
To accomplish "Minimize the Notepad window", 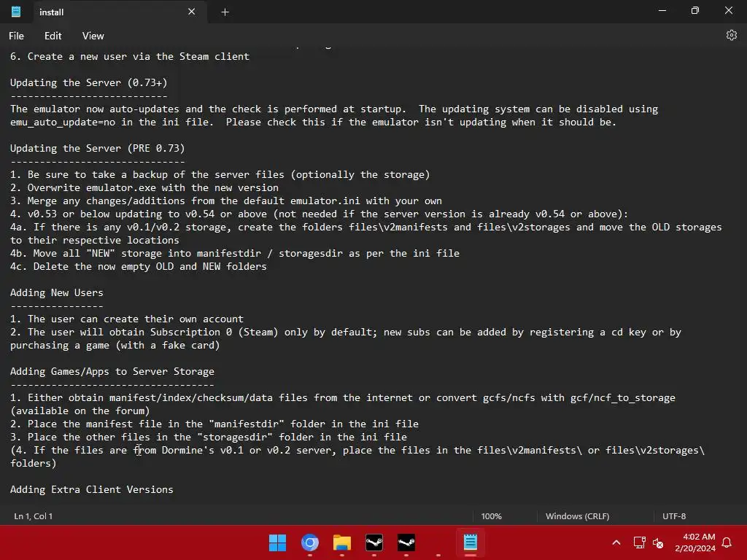I will pos(662,11).
